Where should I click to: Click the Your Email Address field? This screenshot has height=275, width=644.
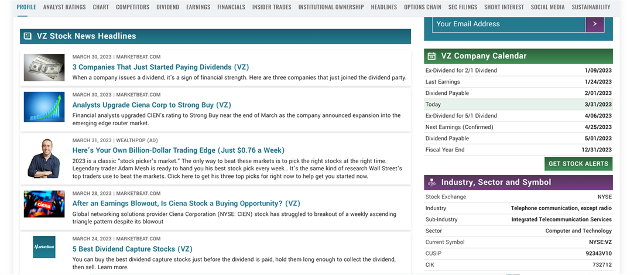(508, 24)
